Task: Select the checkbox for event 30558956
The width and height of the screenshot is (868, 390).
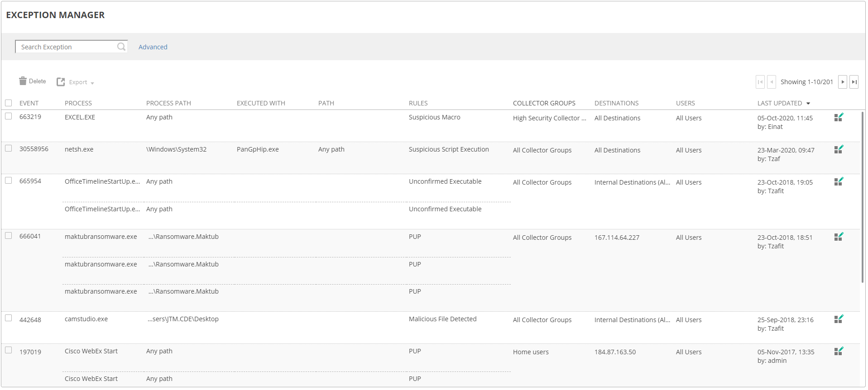Action: [x=9, y=148]
